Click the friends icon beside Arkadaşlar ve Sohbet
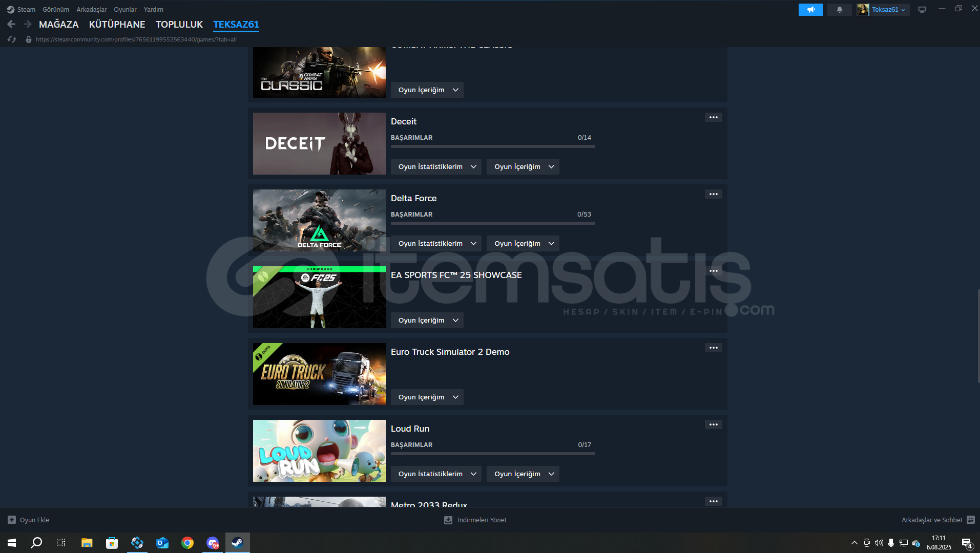 971,520
